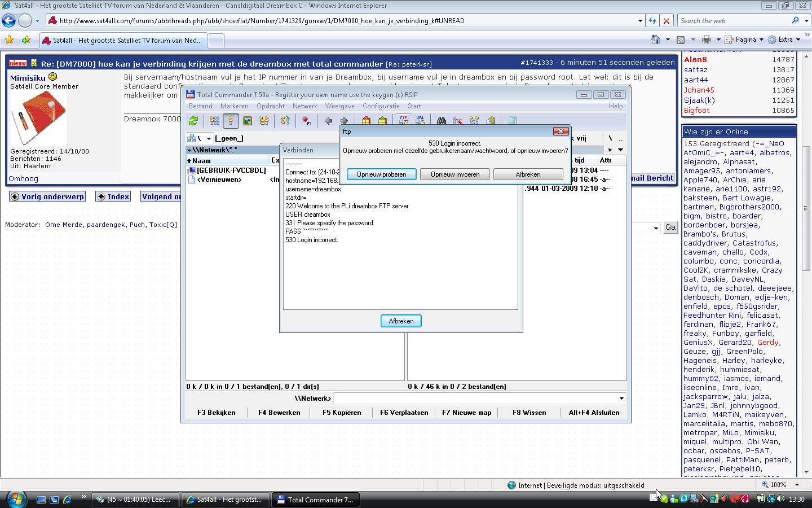Go forward with the right arrow icon
This screenshot has height=508, width=812.
click(344, 120)
